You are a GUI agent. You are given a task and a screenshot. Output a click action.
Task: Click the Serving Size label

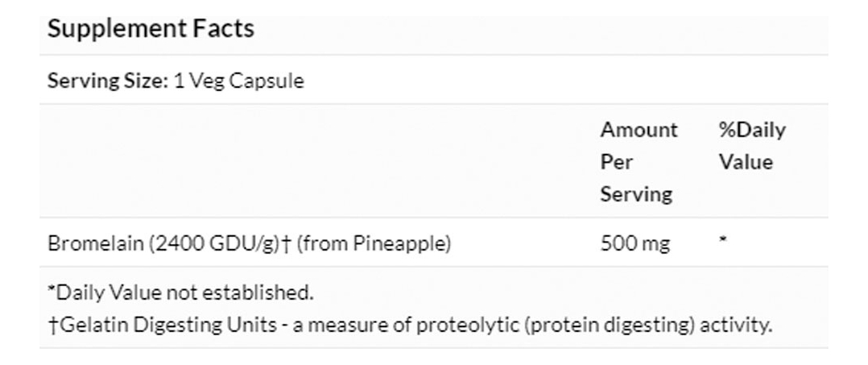(x=108, y=81)
